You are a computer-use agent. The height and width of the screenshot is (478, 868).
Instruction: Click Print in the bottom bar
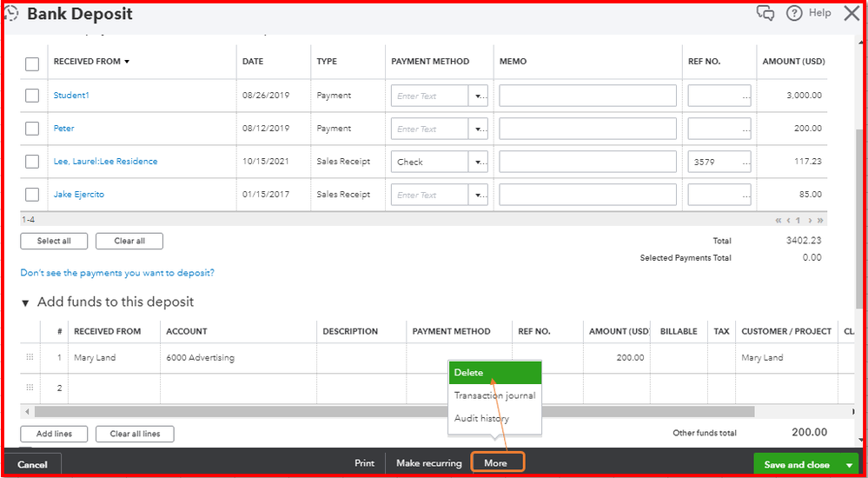click(x=365, y=463)
